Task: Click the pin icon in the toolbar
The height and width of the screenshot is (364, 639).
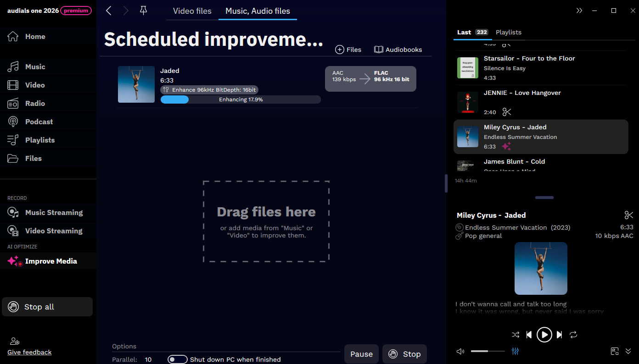Action: click(143, 10)
